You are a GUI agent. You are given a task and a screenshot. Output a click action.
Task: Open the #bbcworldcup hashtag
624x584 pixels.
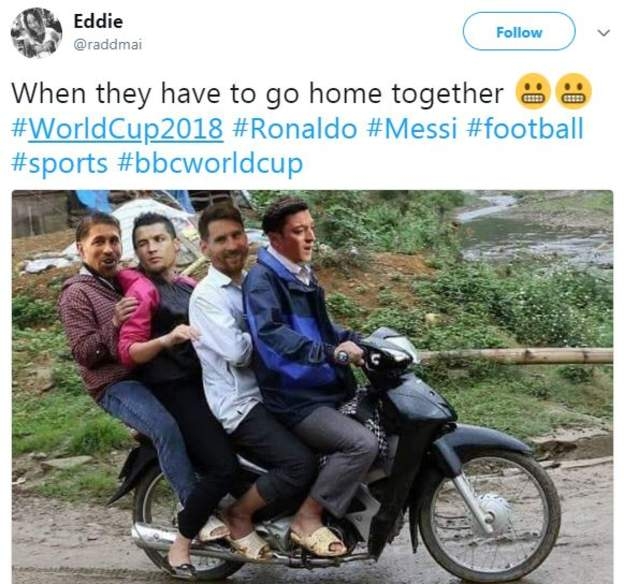[211, 164]
